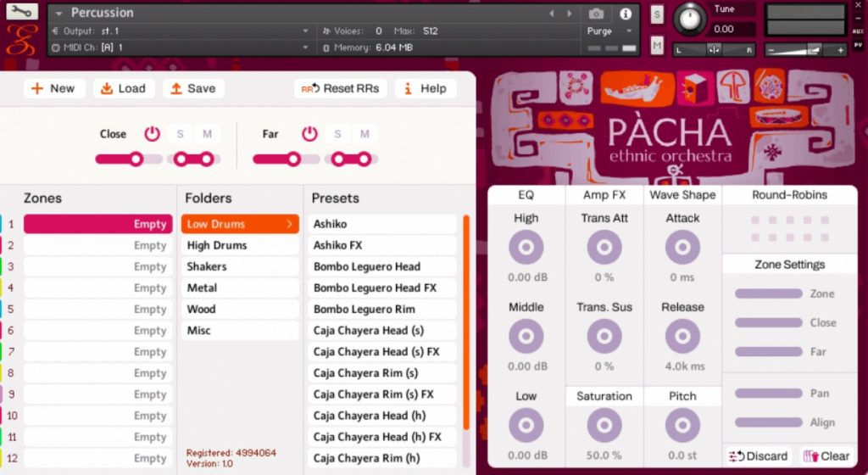Viewport: 868px width, 475px height.
Task: Select Empty zone 5 in list
Action: (96, 309)
